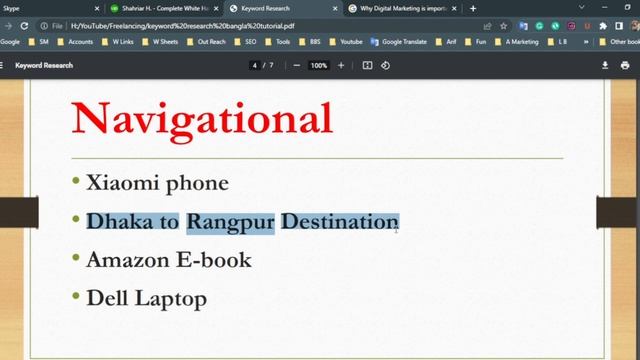This screenshot has height=360, width=640.
Task: Bookmark this page with the star icon
Action: (503, 26)
